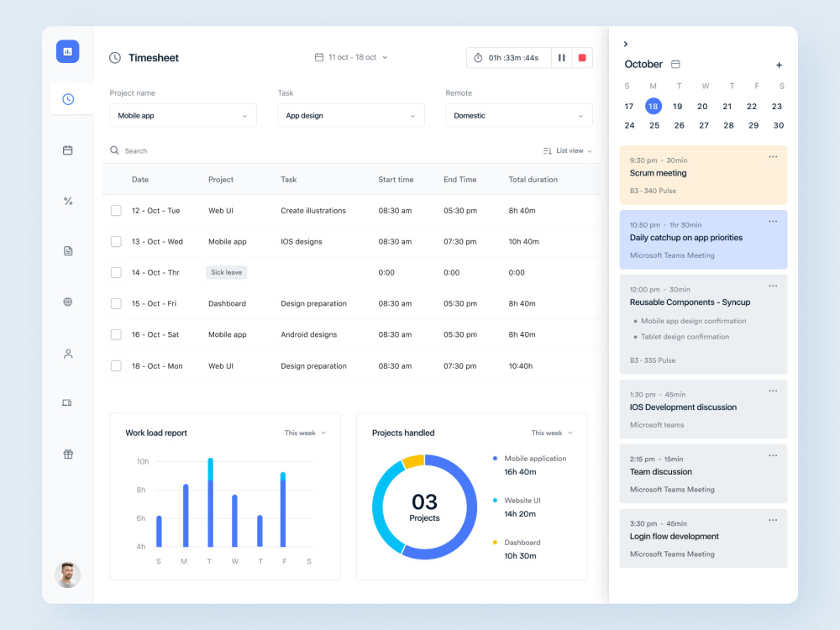Click the 10h 40m duration cell
Viewport: 840px width, 630px height.
coord(523,242)
